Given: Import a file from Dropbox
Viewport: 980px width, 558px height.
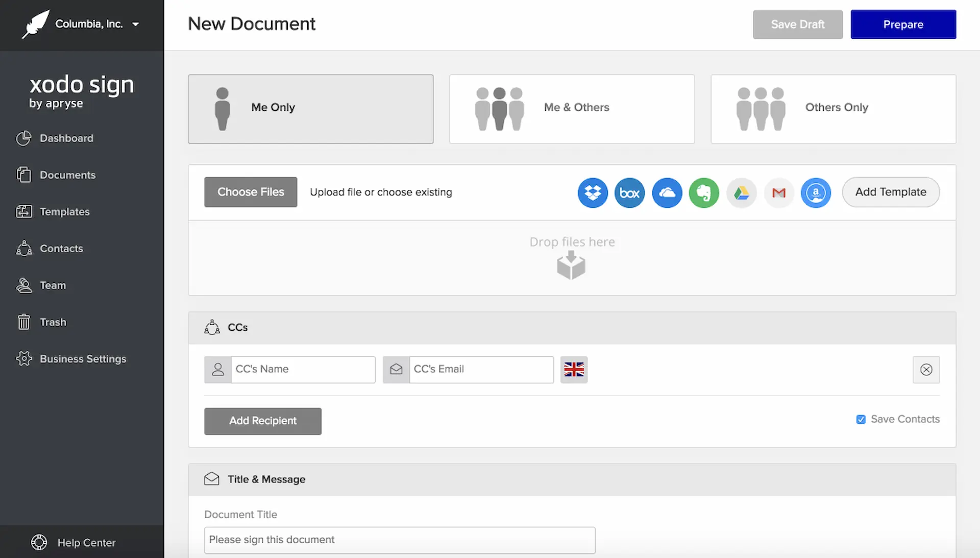Looking at the screenshot, I should [x=593, y=193].
